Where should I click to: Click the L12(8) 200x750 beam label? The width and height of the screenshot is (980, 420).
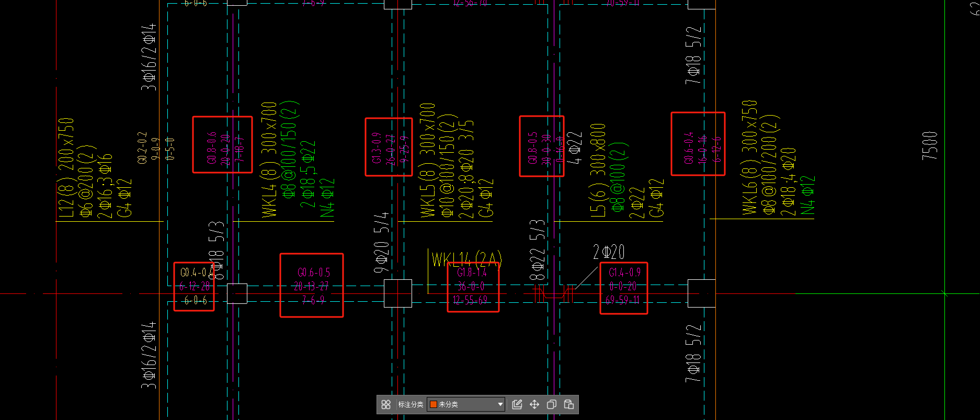point(66,167)
